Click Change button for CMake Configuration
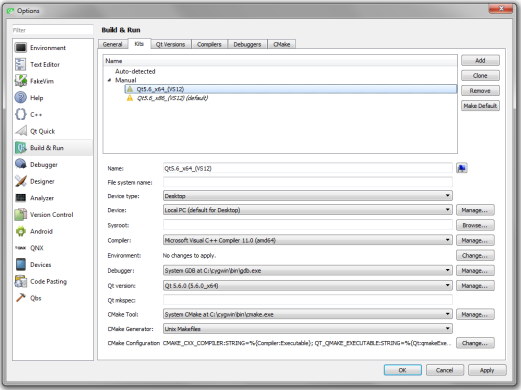Viewport: 521px width, 390px height. click(x=475, y=343)
